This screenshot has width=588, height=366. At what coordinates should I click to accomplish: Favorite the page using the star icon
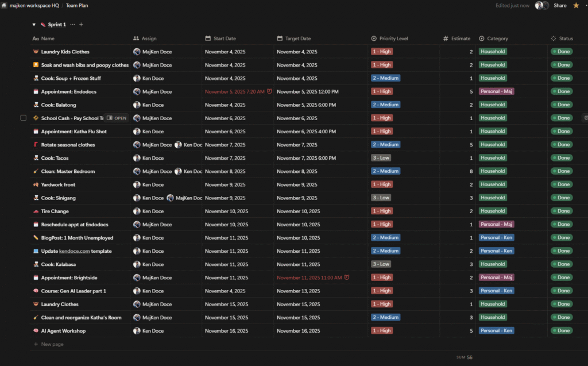point(575,5)
